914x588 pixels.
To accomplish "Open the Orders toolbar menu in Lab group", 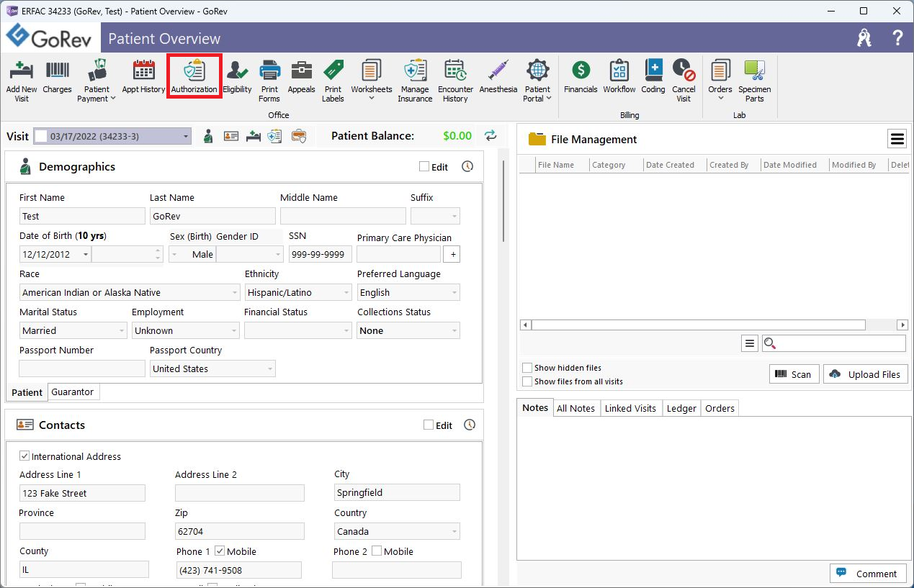I will pyautogui.click(x=720, y=81).
